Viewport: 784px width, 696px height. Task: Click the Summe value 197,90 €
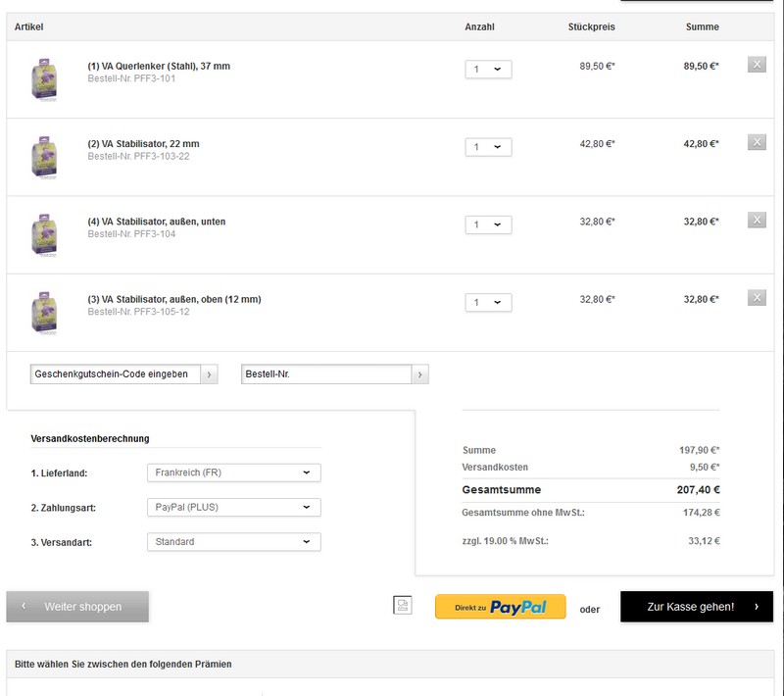tap(699, 450)
